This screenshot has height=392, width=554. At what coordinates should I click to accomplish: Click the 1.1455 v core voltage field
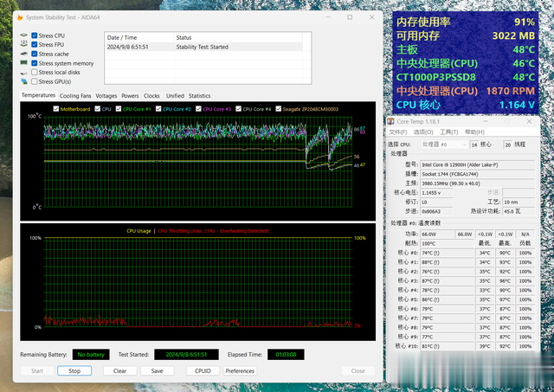pos(436,193)
